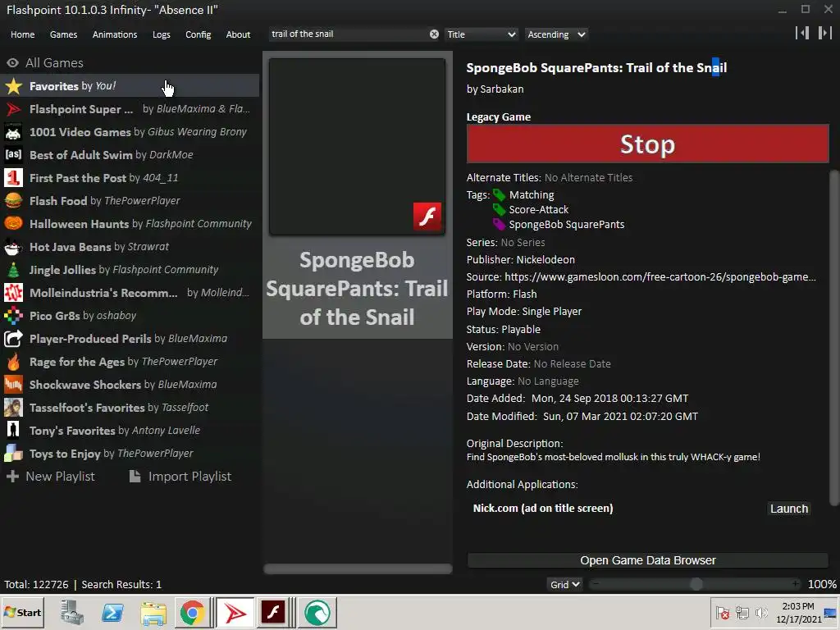
Task: Click the Play Mode value Single Player
Action: 551,311
